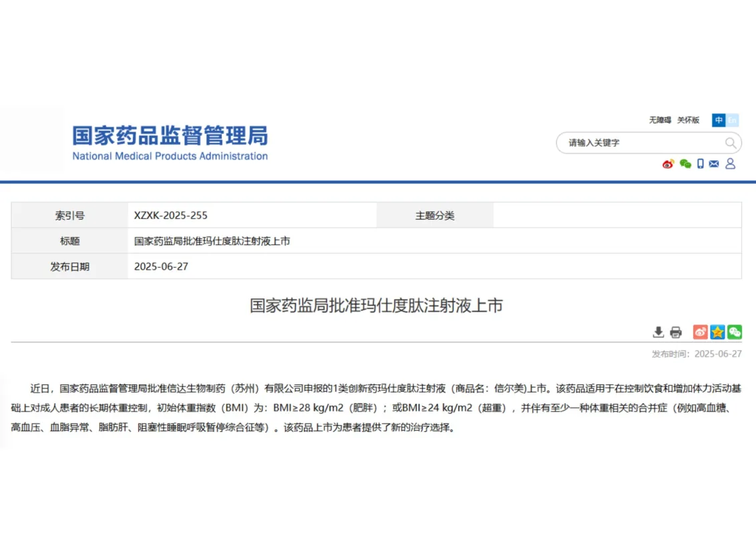Viewport: 756px width, 534px height.
Task: Open the WeChat icon in the header
Action: 685,164
